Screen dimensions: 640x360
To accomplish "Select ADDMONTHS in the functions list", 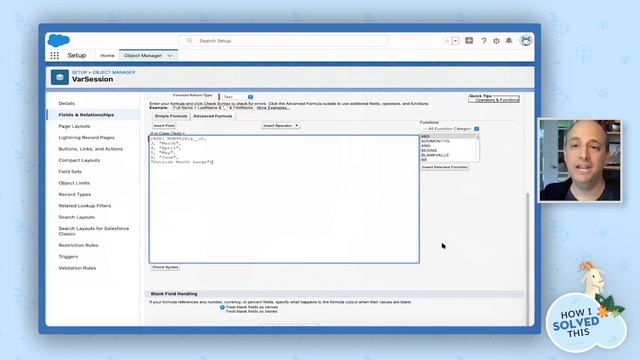I will tap(435, 141).
